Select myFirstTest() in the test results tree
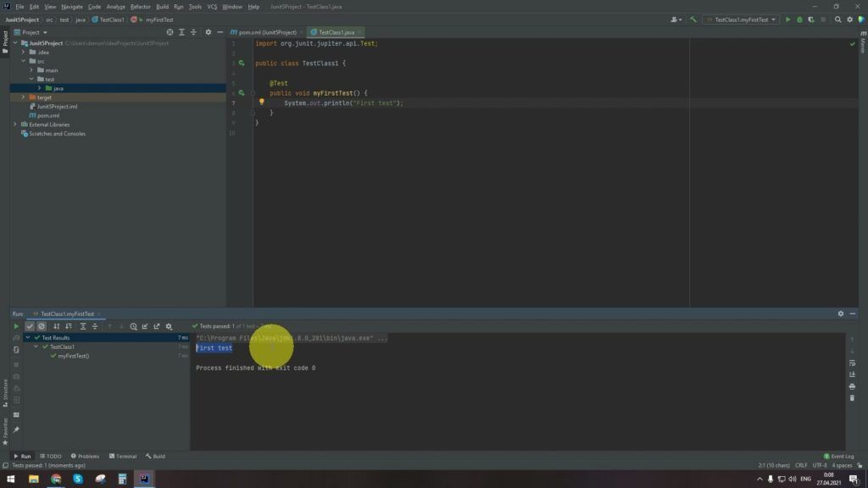This screenshot has height=488, width=868. point(73,356)
